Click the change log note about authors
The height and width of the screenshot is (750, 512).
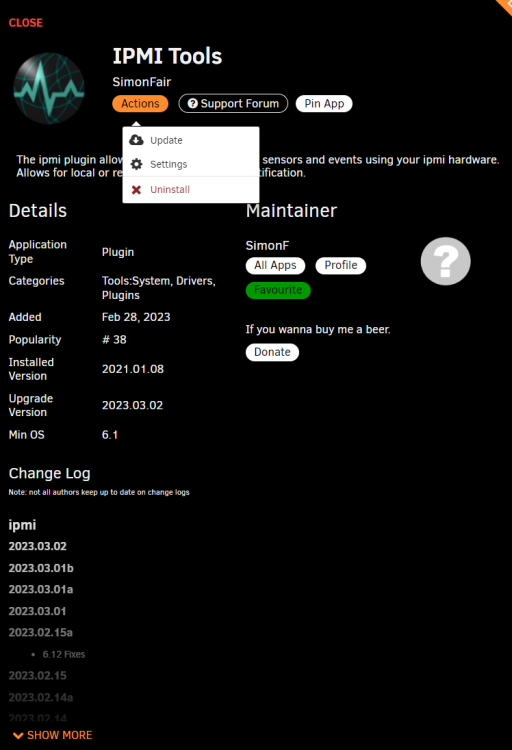pyautogui.click(x=99, y=492)
